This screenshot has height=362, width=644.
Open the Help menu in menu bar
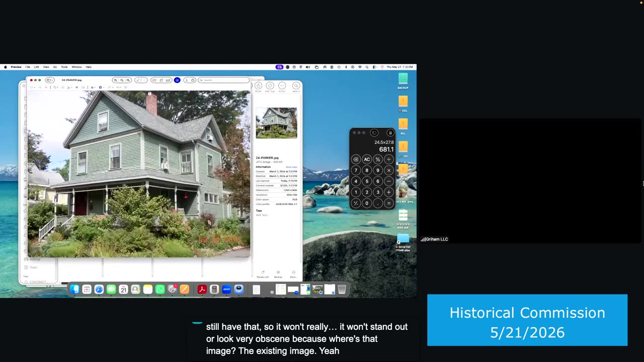89,67
